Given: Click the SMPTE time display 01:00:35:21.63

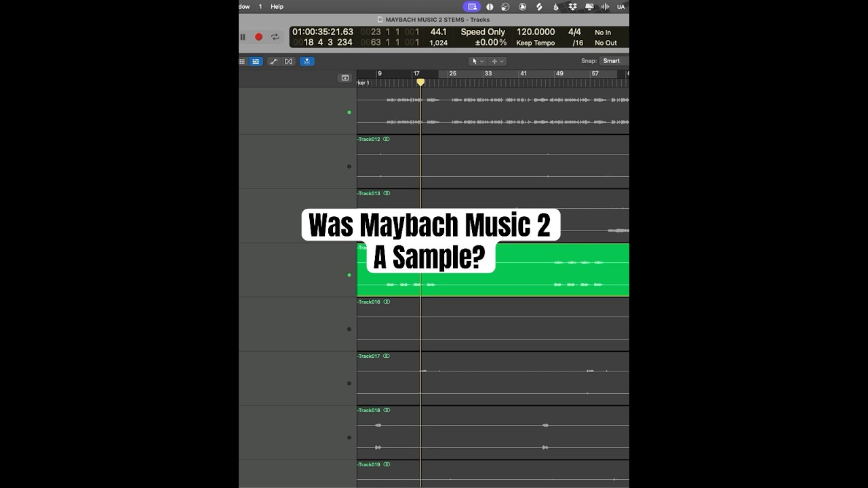Looking at the screenshot, I should tap(323, 32).
